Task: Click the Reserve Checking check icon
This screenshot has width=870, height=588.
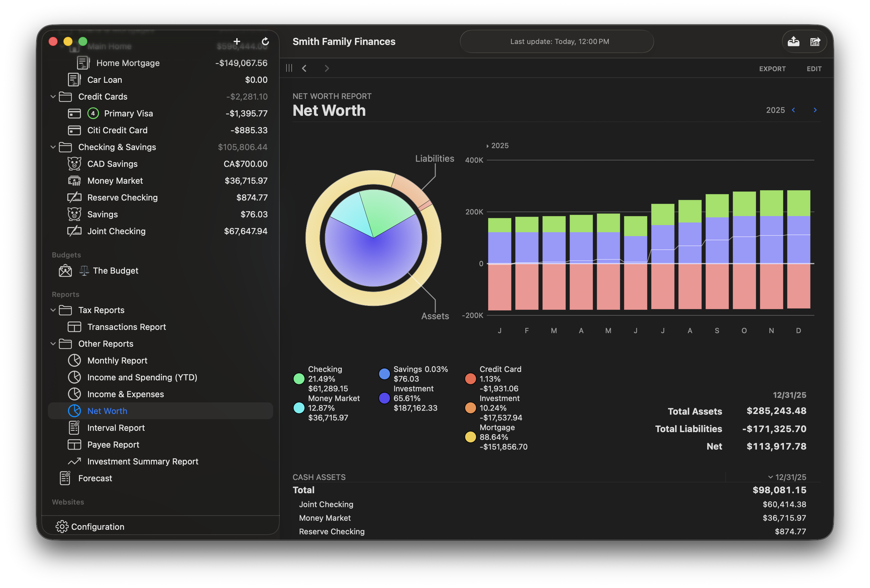Action: coord(74,198)
